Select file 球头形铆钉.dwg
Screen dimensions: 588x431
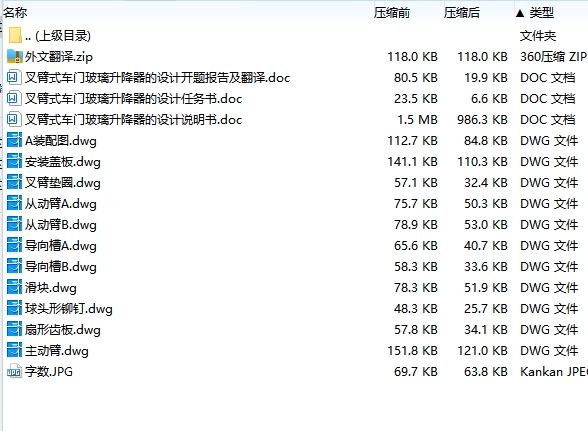click(x=69, y=309)
